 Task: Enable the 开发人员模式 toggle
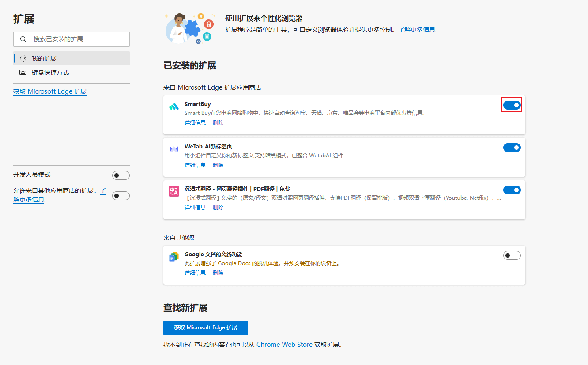(121, 175)
